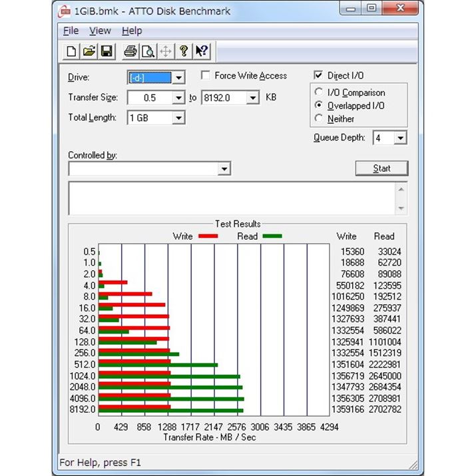
Task: Enable the Force Write Access checkbox
Action: [x=206, y=76]
